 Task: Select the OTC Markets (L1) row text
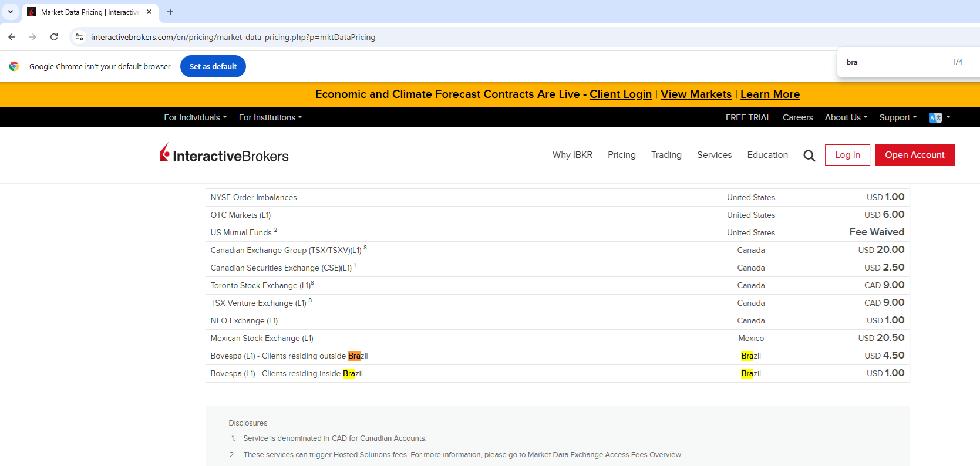[x=241, y=215]
